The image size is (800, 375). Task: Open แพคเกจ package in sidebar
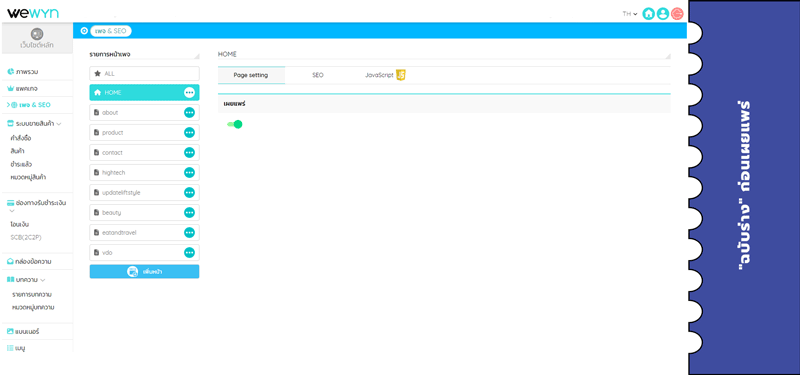tap(22, 88)
